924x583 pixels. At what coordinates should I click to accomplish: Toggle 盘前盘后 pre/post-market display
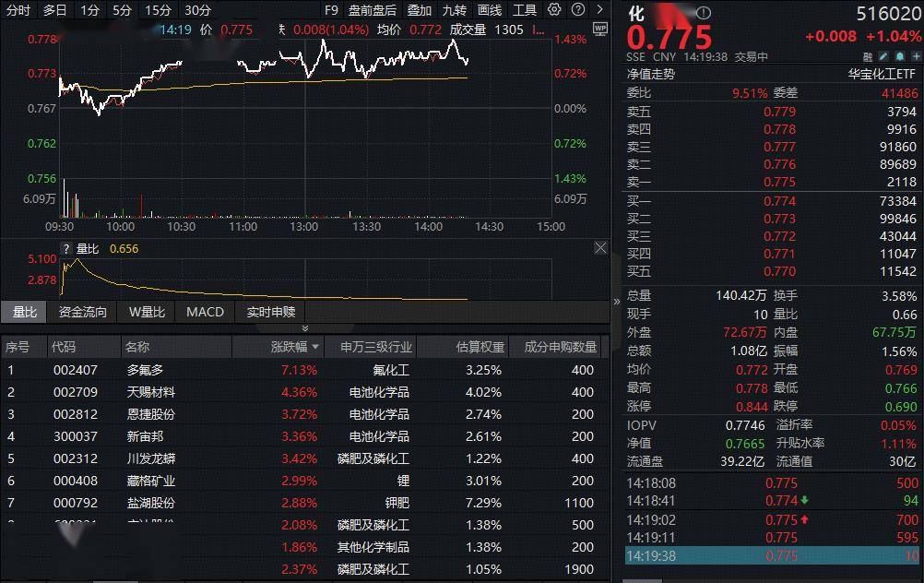[x=373, y=10]
